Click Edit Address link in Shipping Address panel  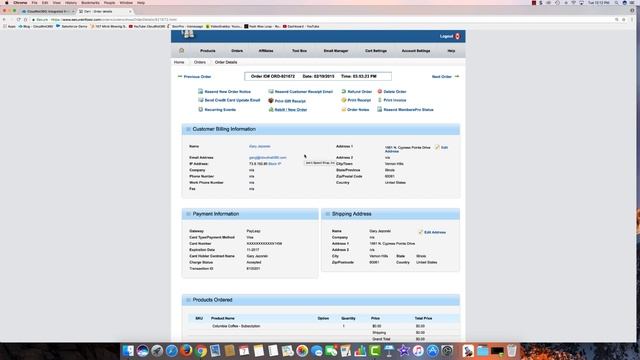[x=435, y=232]
